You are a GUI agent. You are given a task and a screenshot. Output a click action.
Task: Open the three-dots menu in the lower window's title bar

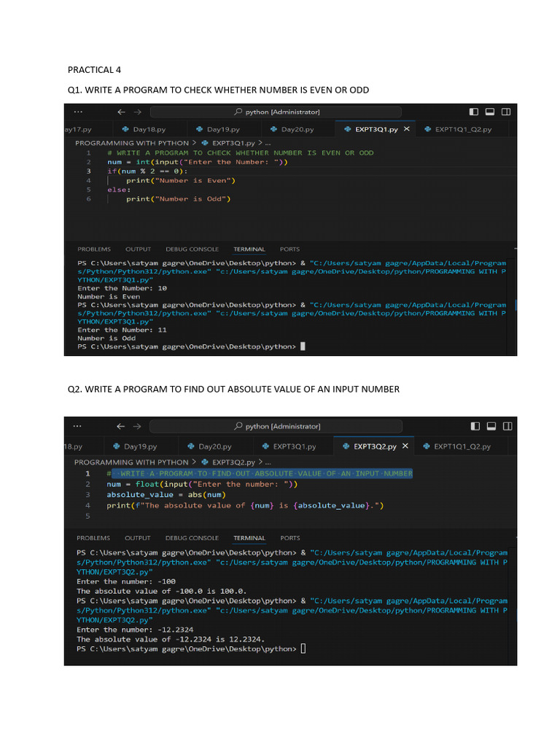(77, 426)
